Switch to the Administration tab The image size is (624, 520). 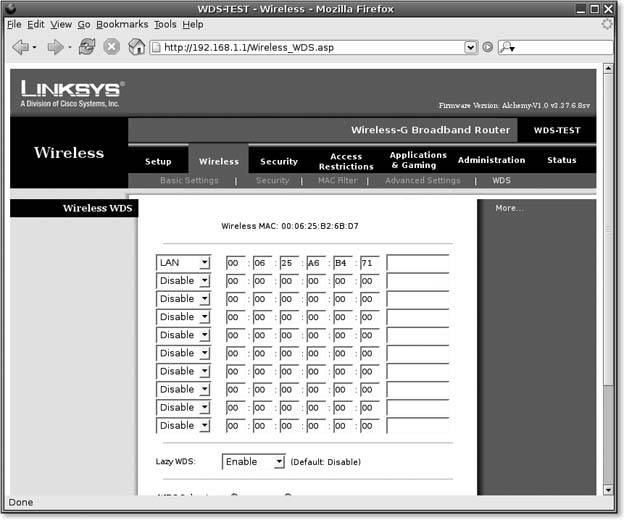(x=491, y=160)
